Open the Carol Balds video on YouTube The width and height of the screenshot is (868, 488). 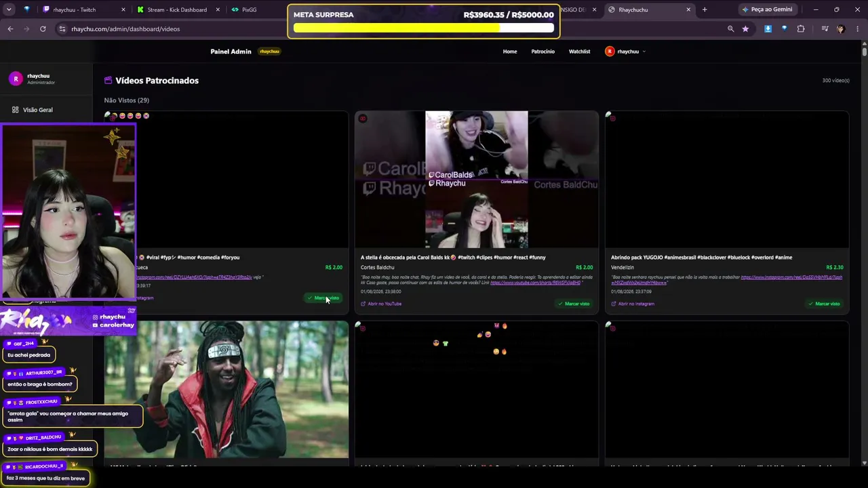point(381,304)
